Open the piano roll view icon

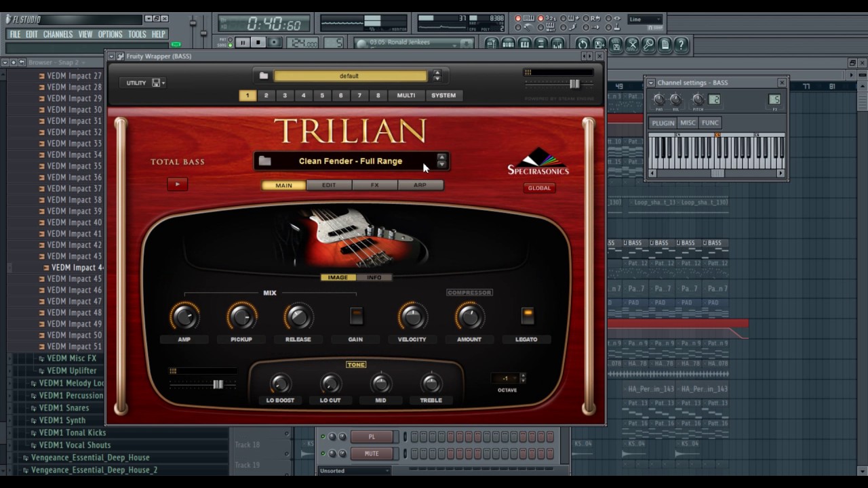pos(525,43)
